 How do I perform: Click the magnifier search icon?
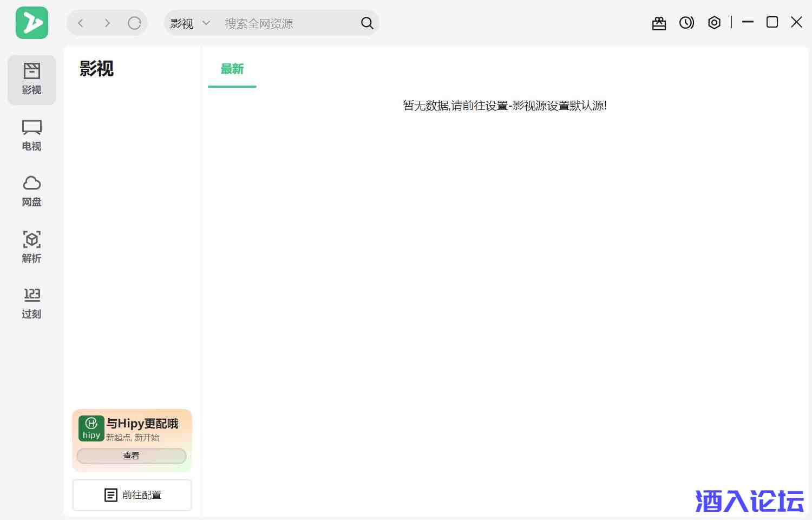[367, 23]
